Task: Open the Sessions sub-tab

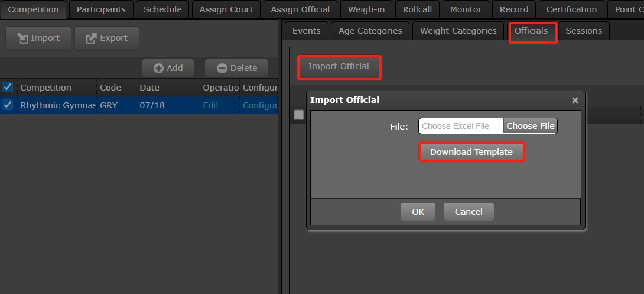Action: click(x=584, y=31)
